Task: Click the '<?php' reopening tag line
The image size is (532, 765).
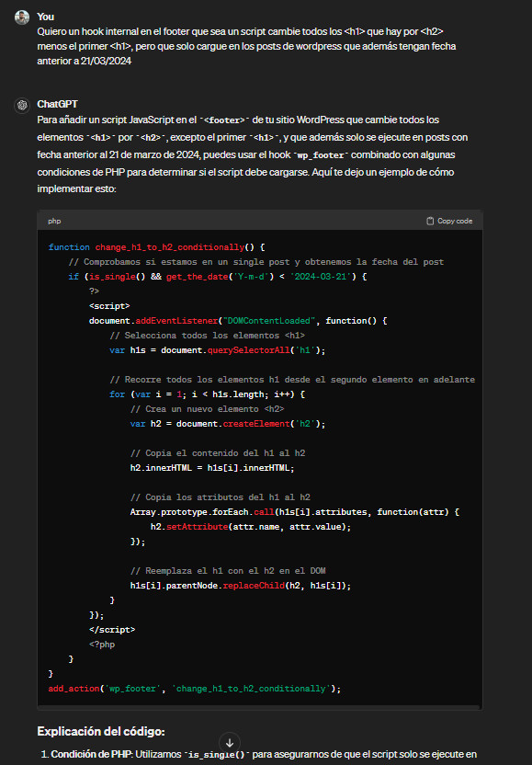Action: coord(102,644)
